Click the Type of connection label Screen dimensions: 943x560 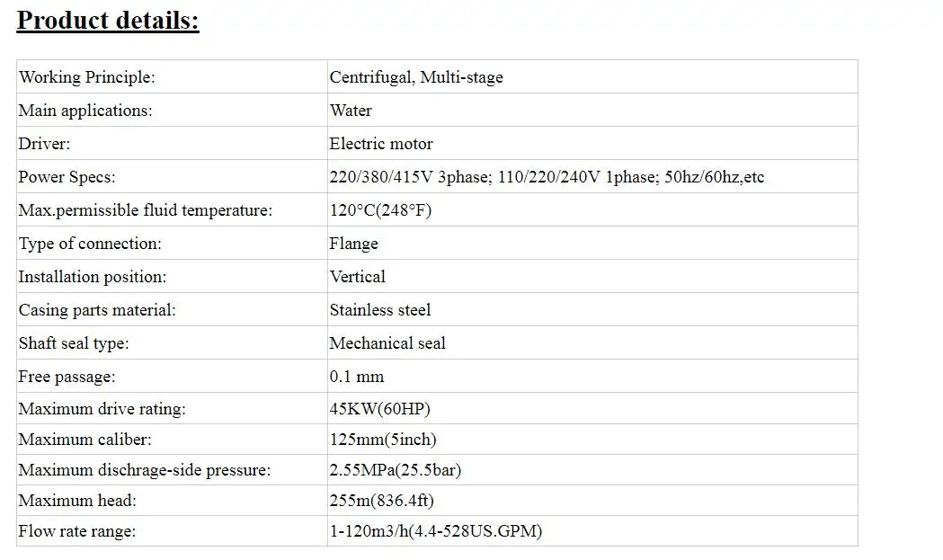[90, 244]
